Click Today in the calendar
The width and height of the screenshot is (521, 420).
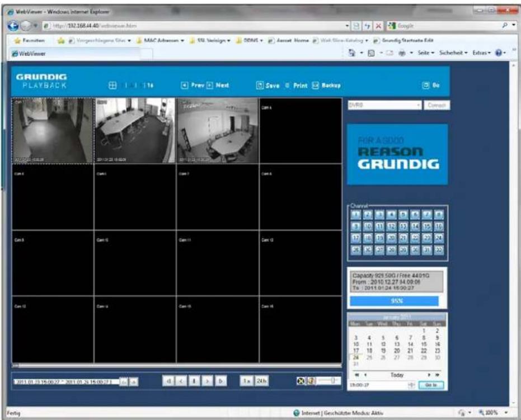[x=397, y=375]
